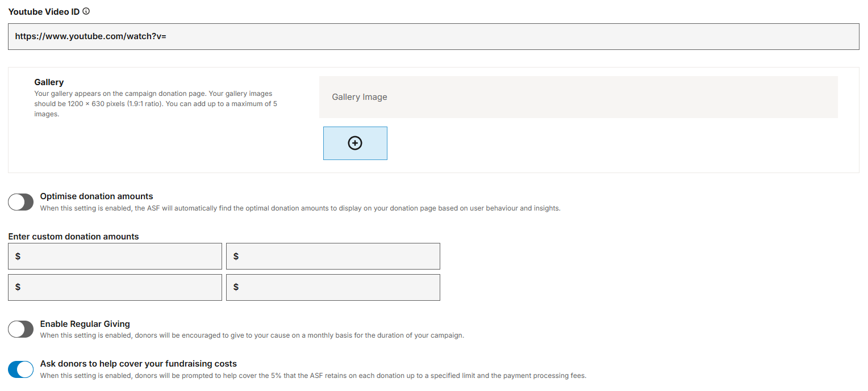Select the third custom donation amount field
Viewport: 868px width, 391px height.
115,287
